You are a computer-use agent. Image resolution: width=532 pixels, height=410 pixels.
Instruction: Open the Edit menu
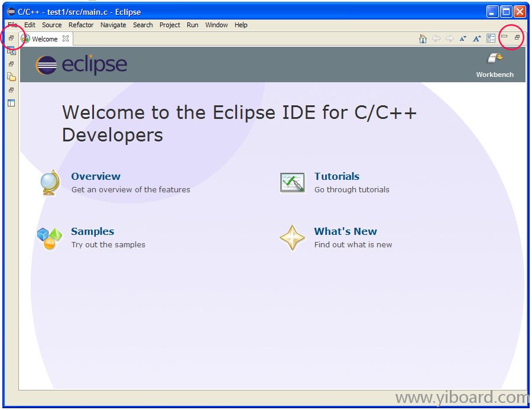click(x=30, y=25)
